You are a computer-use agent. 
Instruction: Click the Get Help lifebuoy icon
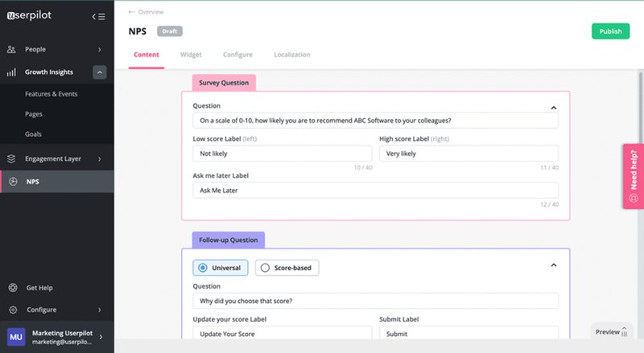coord(13,288)
